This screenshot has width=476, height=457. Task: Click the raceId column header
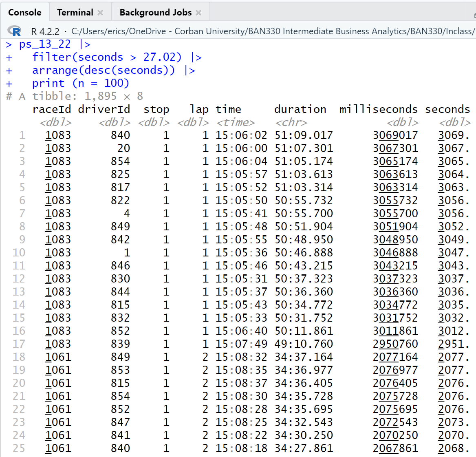coord(52,109)
